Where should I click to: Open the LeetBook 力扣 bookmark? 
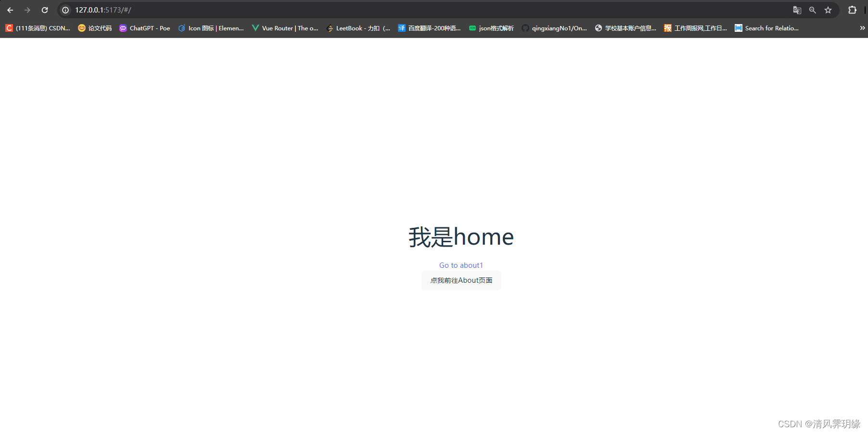358,28
